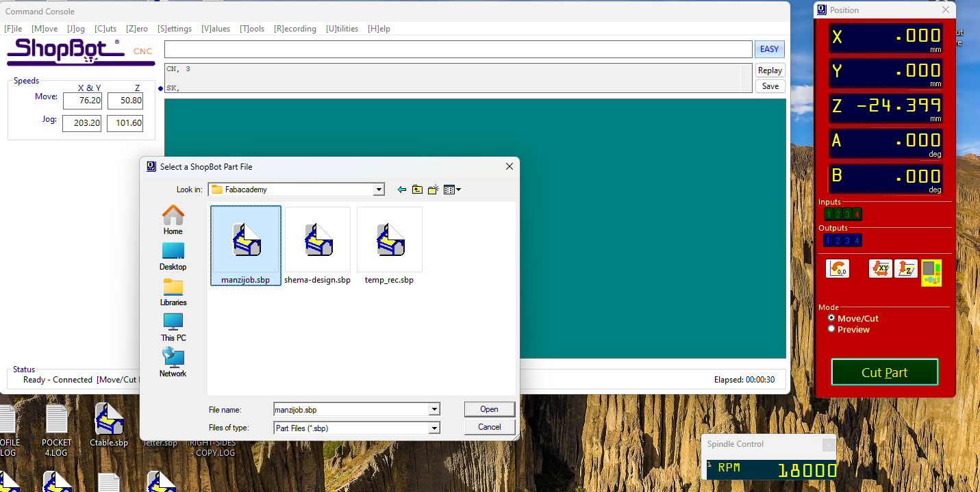The image size is (980, 492).
Task: Open the [F]ile menu
Action: point(13,29)
